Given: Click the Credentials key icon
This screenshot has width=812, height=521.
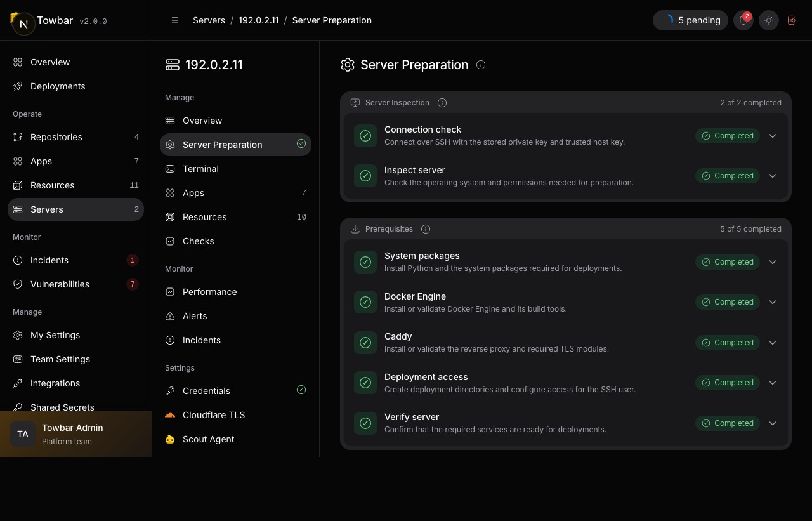Looking at the screenshot, I should [x=170, y=391].
